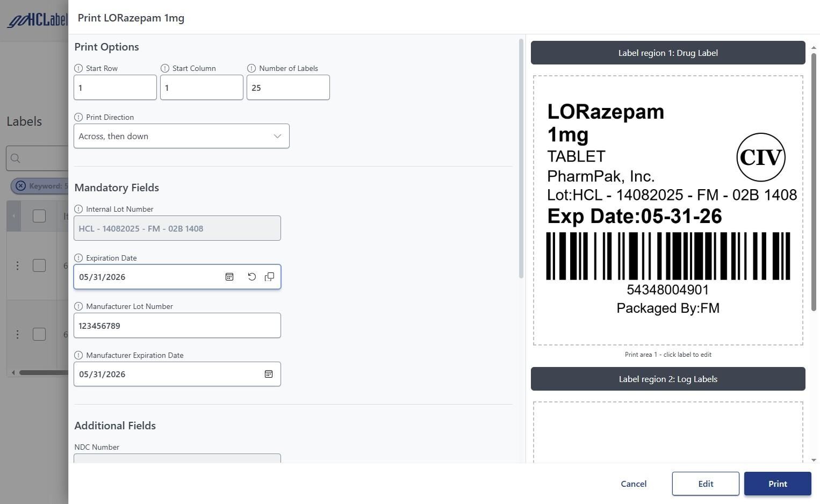Open the first row's three-dot menu

tap(17, 265)
